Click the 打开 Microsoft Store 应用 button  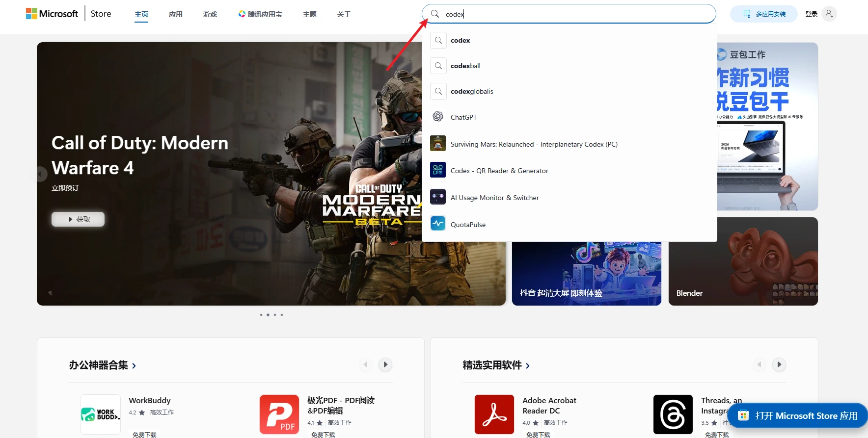coord(798,415)
